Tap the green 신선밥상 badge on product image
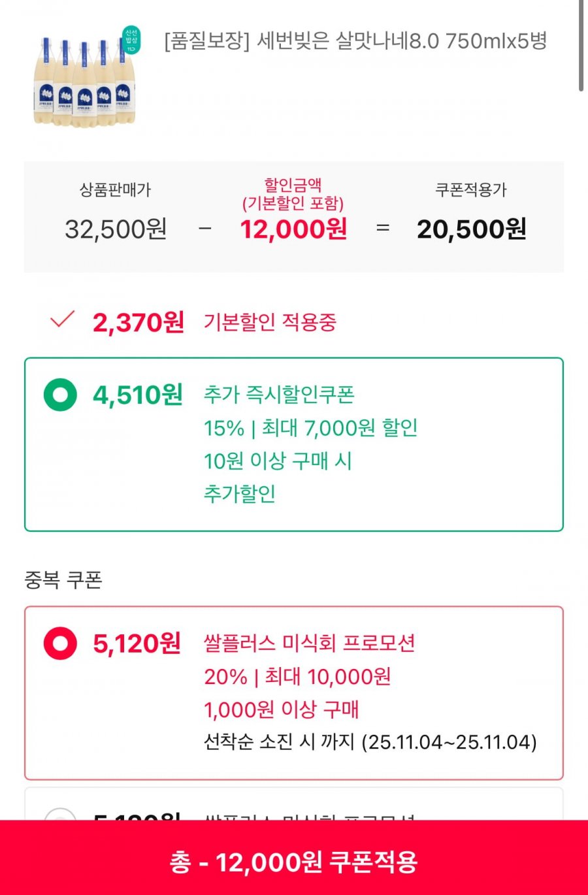This screenshot has width=588, height=895. tap(131, 40)
